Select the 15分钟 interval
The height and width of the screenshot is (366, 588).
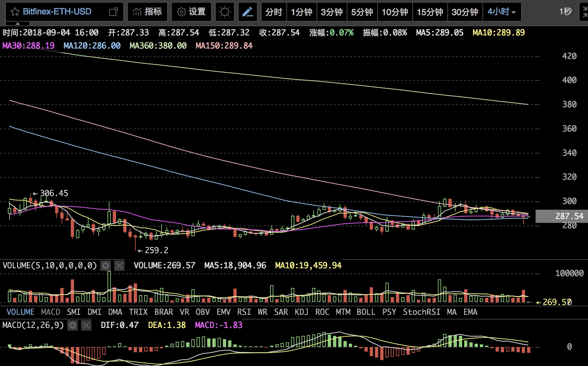tap(430, 12)
